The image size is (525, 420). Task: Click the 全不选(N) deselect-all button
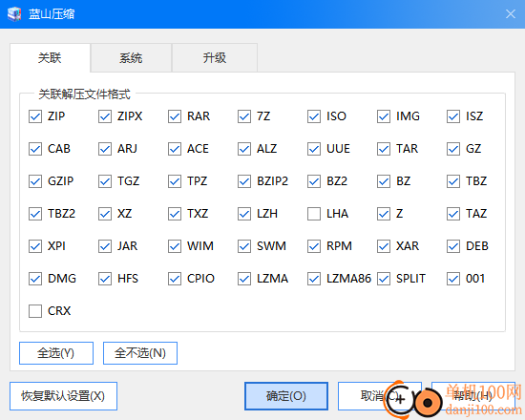point(140,353)
